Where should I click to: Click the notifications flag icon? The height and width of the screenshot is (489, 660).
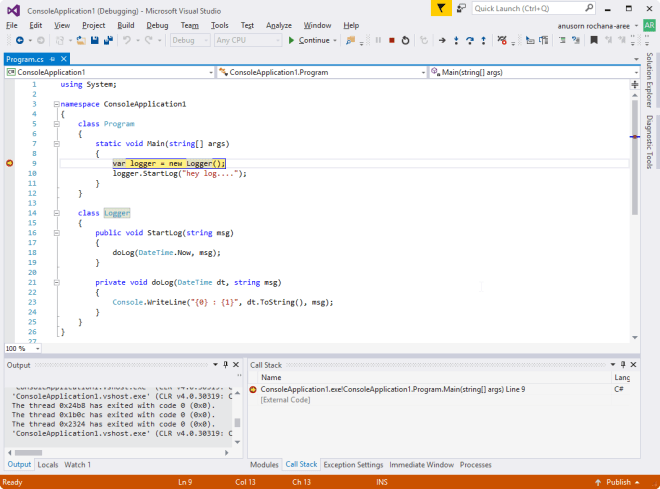[x=443, y=8]
